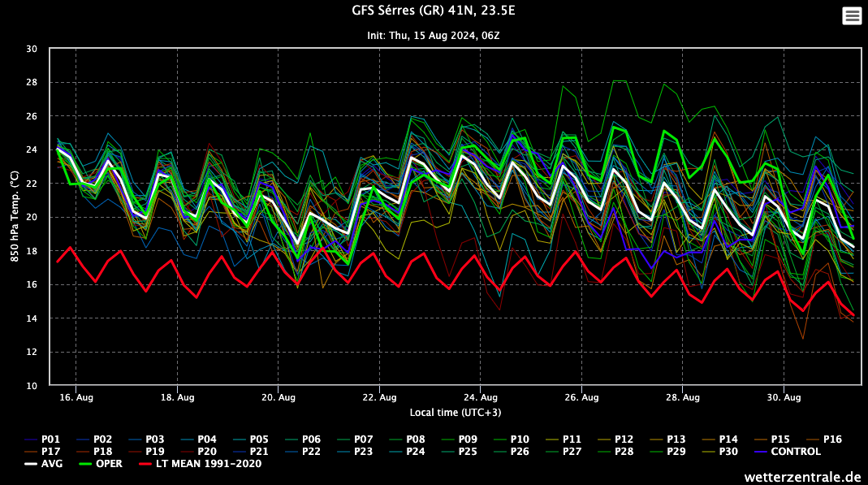Click the 24. Aug x-axis label
Viewport: 868px width, 485px height.
coord(481,397)
